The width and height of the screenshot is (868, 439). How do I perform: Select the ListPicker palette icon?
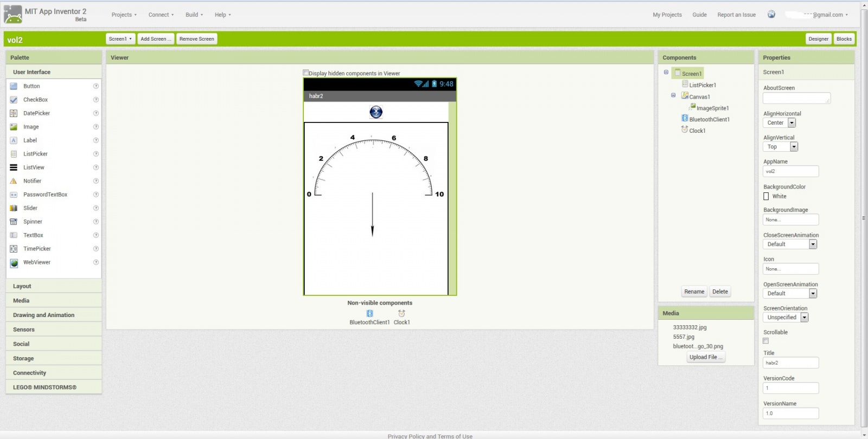14,154
